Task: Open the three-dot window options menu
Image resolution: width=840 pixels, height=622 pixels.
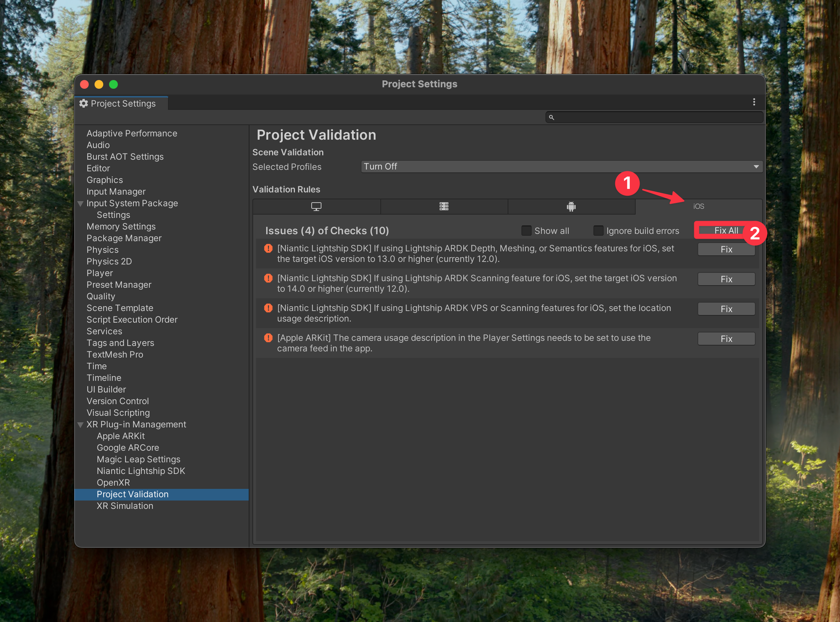Action: pyautogui.click(x=754, y=102)
